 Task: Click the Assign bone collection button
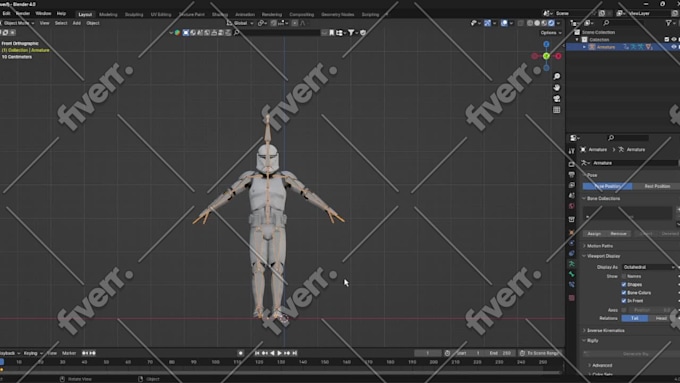(x=594, y=234)
